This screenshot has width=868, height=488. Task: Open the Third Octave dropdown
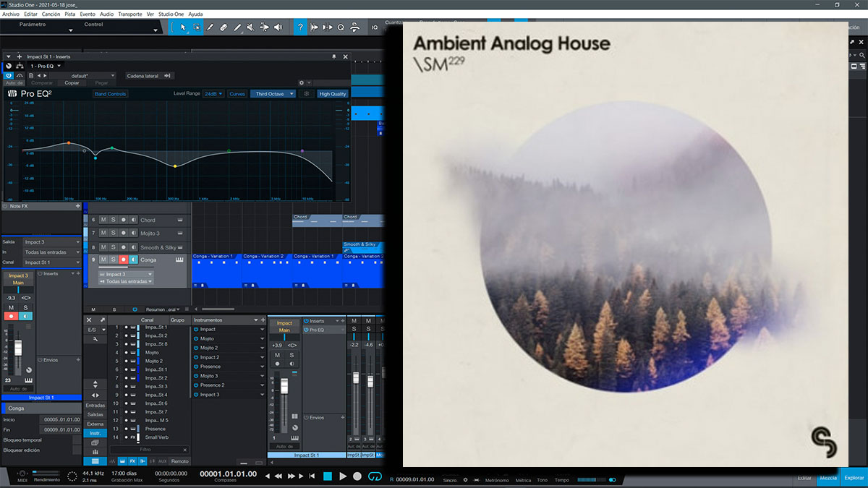click(273, 94)
